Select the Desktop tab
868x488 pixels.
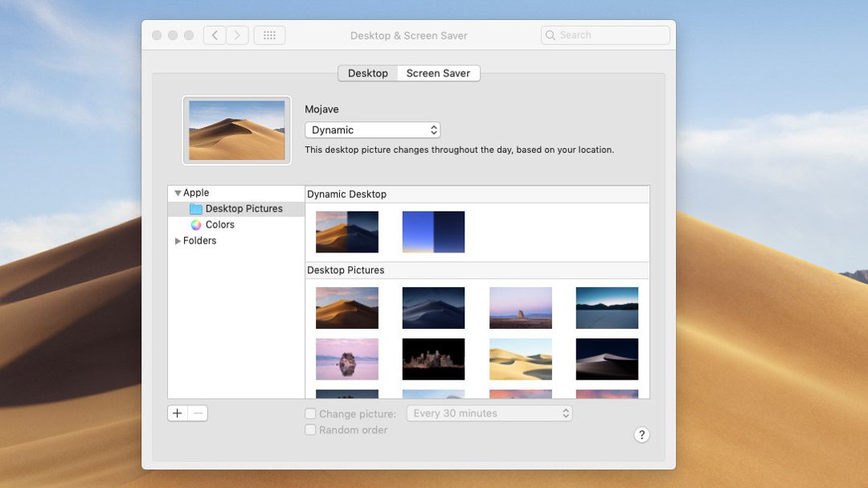pos(366,73)
